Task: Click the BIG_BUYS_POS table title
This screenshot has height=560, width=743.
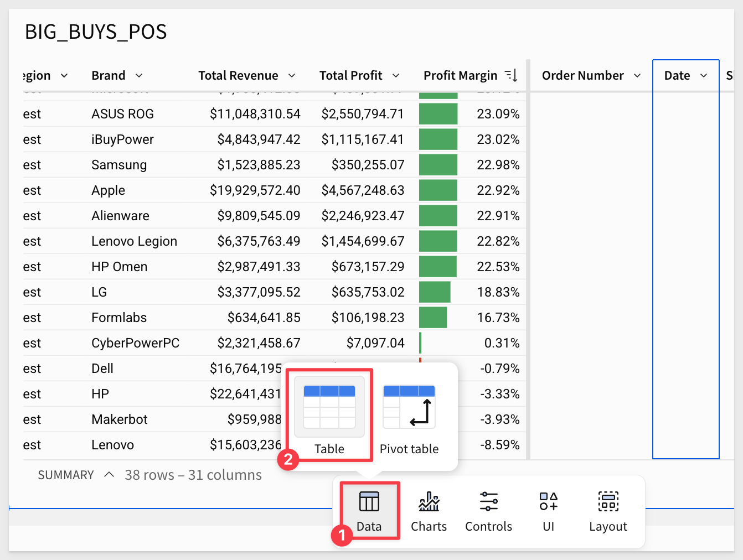Action: click(96, 32)
